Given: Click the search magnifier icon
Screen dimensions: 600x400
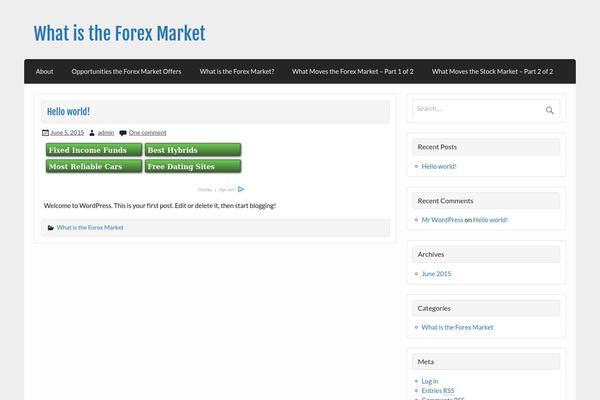Looking at the screenshot, I should click(549, 110).
